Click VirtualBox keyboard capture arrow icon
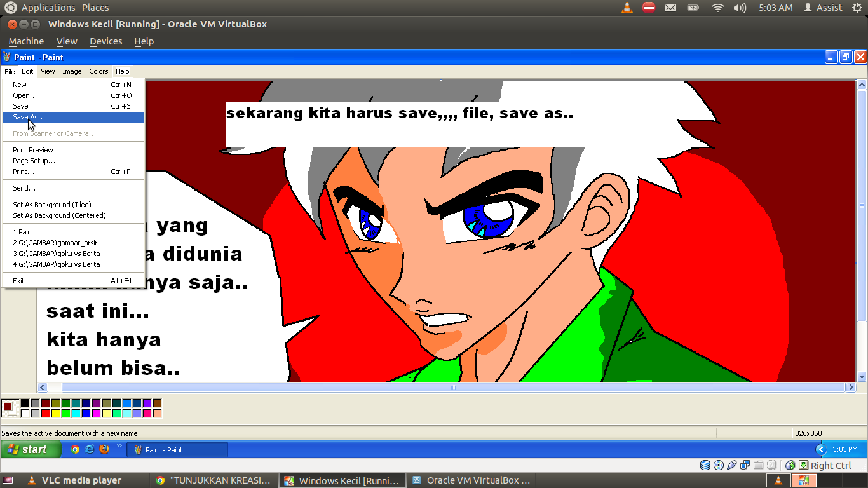 [x=803, y=465]
